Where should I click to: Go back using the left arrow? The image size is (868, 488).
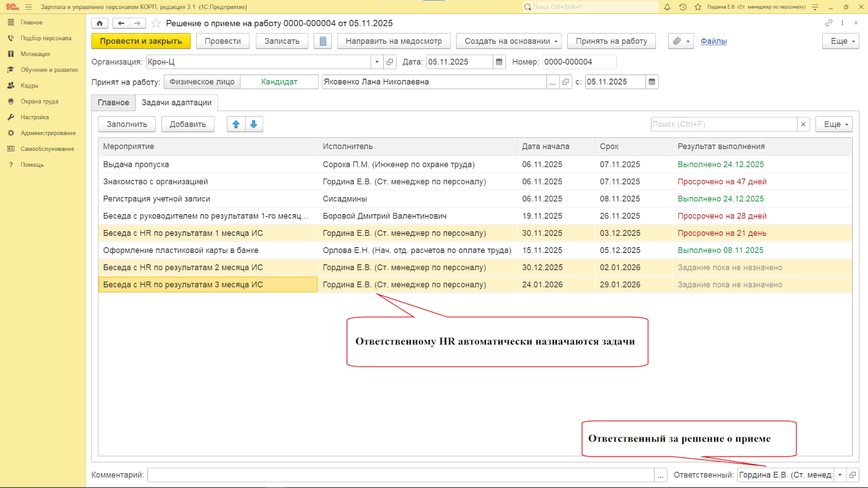point(121,23)
